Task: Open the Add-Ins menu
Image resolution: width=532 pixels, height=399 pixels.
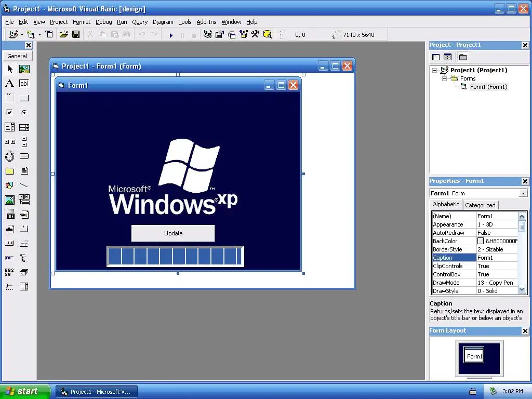Action: [x=206, y=22]
